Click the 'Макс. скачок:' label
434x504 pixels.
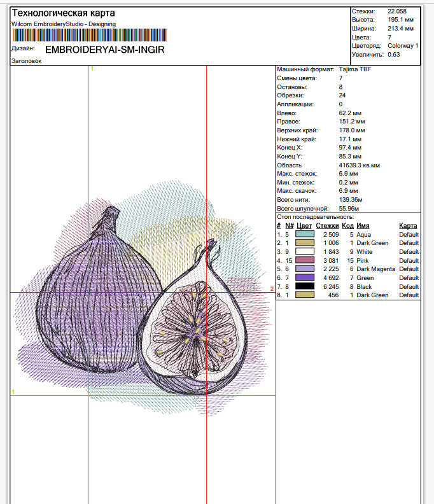click(x=297, y=191)
